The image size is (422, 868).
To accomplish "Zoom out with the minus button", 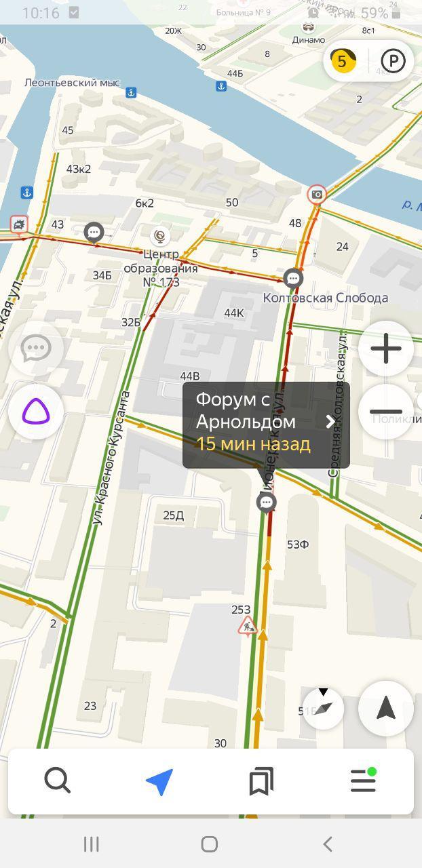I will [386, 412].
